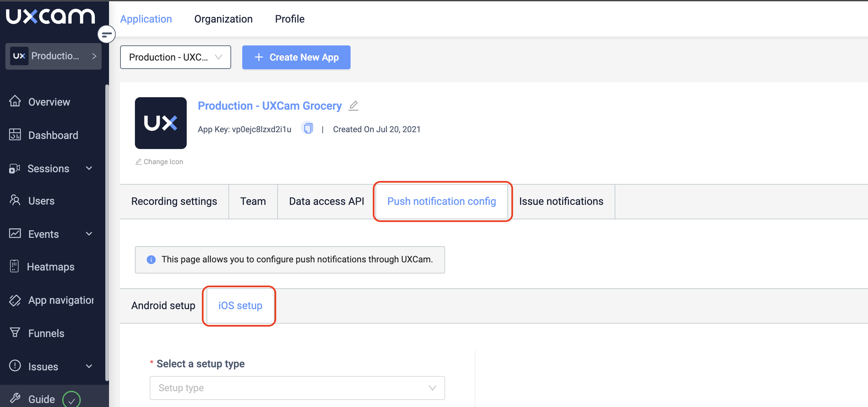Open the Production - UXC app selector dropdown
The image size is (868, 407).
[x=175, y=57]
